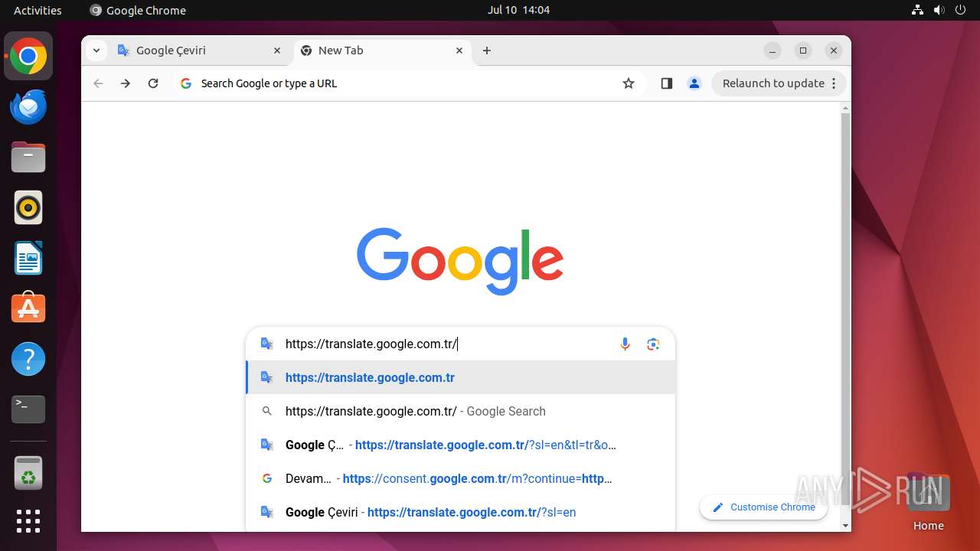The image size is (980, 551).
Task: Open the tab search dropdown arrow
Action: pos(96,51)
